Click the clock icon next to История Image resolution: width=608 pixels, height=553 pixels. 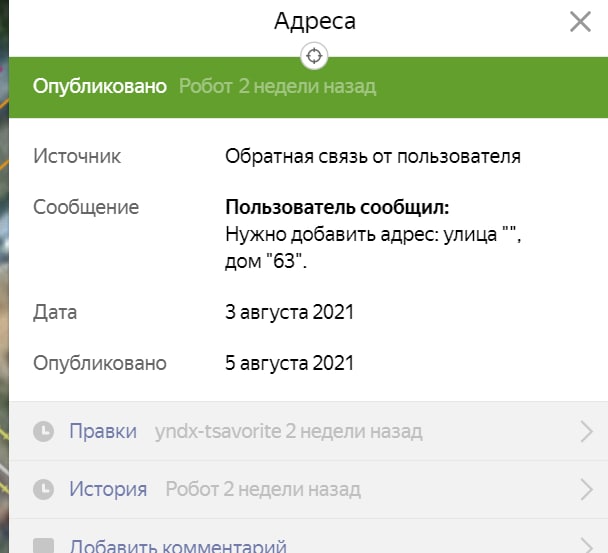[x=43, y=489]
